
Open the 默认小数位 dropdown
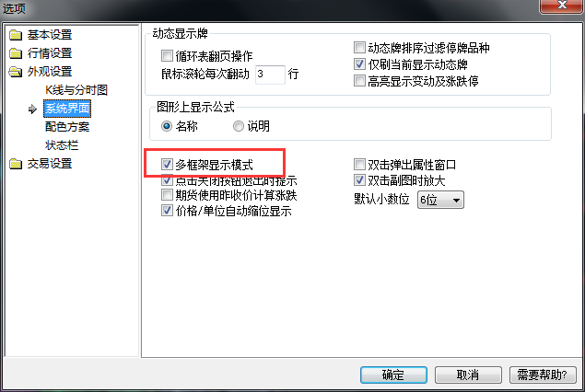[440, 200]
